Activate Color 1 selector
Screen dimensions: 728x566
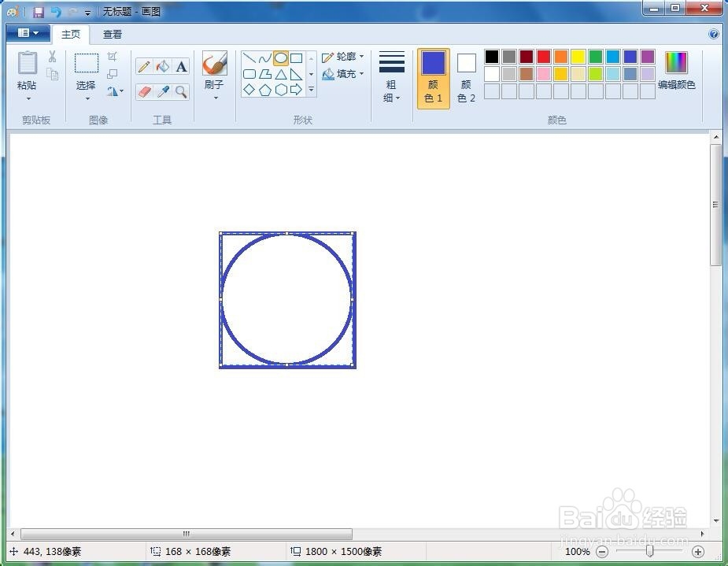pyautogui.click(x=433, y=79)
